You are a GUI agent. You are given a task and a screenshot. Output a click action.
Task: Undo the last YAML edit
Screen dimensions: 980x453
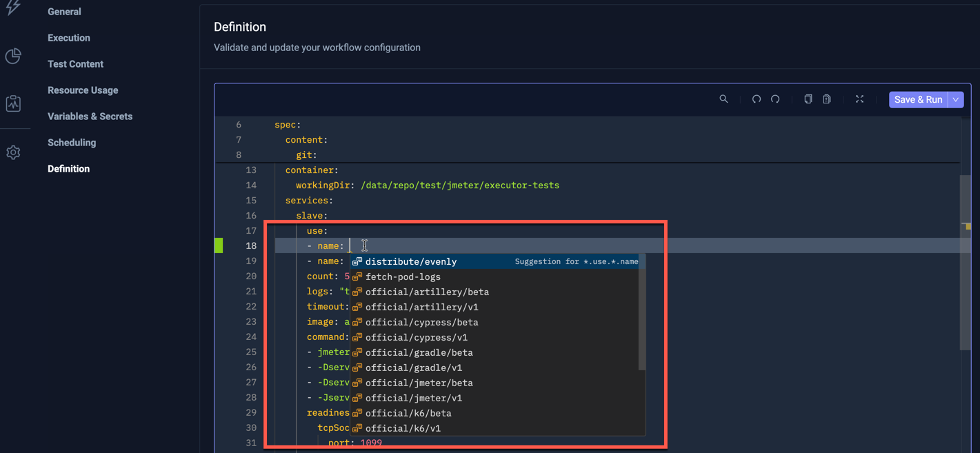click(757, 99)
